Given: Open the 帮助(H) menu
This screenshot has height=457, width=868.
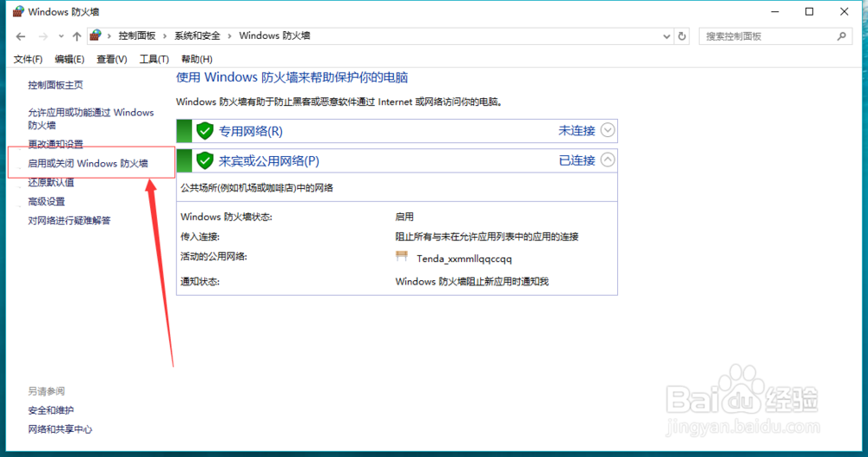Looking at the screenshot, I should coord(196,59).
